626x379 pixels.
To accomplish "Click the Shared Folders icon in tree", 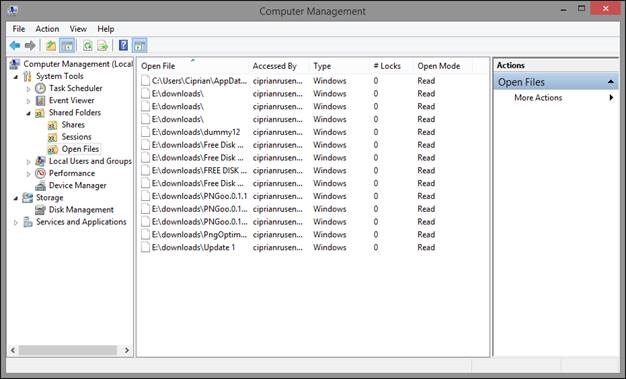I will click(40, 113).
